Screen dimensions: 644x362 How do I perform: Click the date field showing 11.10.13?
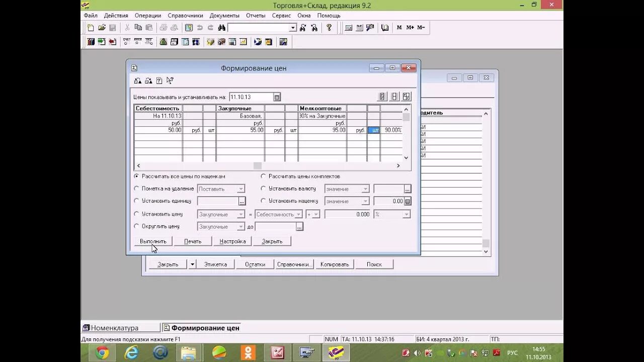251,97
